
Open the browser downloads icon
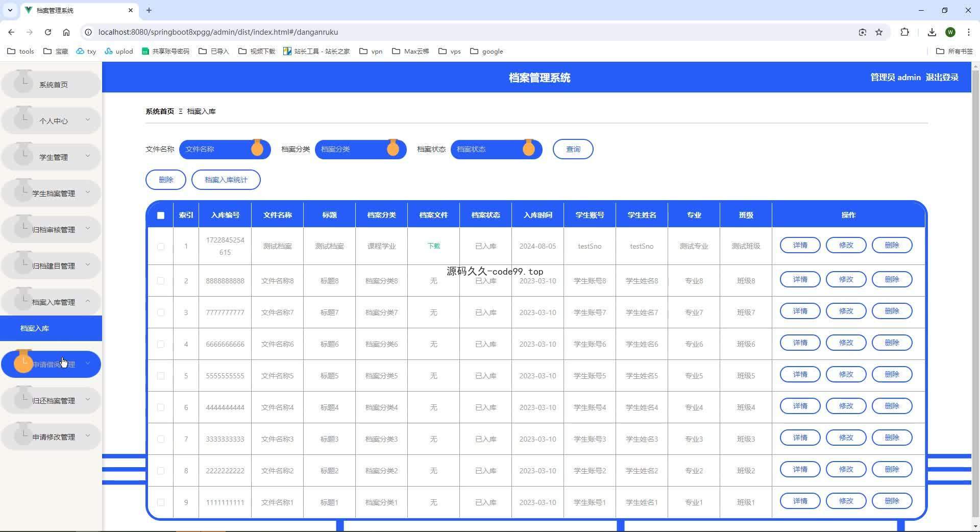pos(932,32)
